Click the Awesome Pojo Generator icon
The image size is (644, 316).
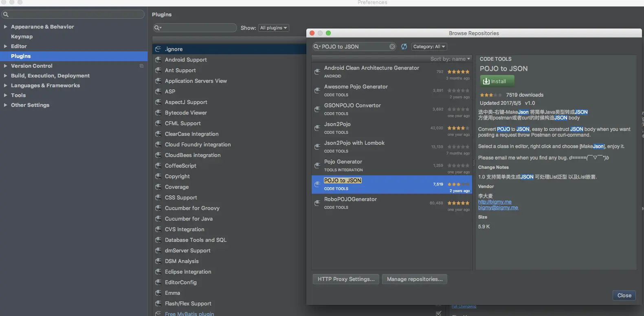(317, 91)
